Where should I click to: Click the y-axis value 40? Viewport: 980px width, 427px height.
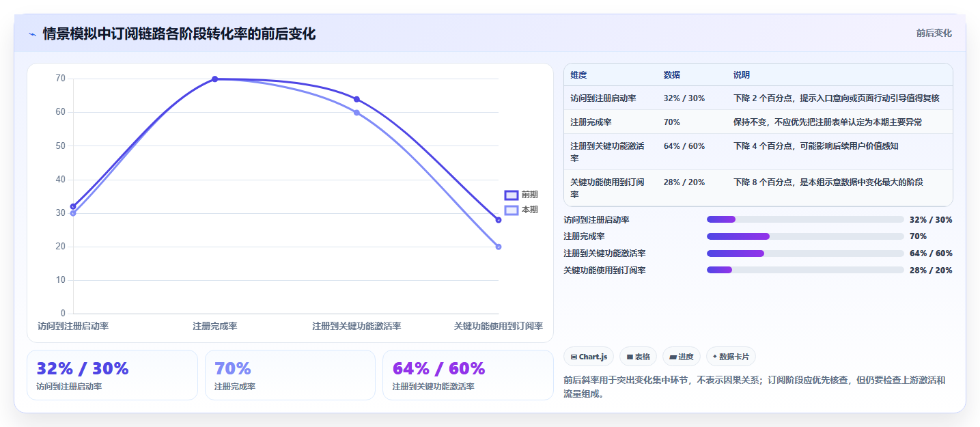pyautogui.click(x=61, y=180)
